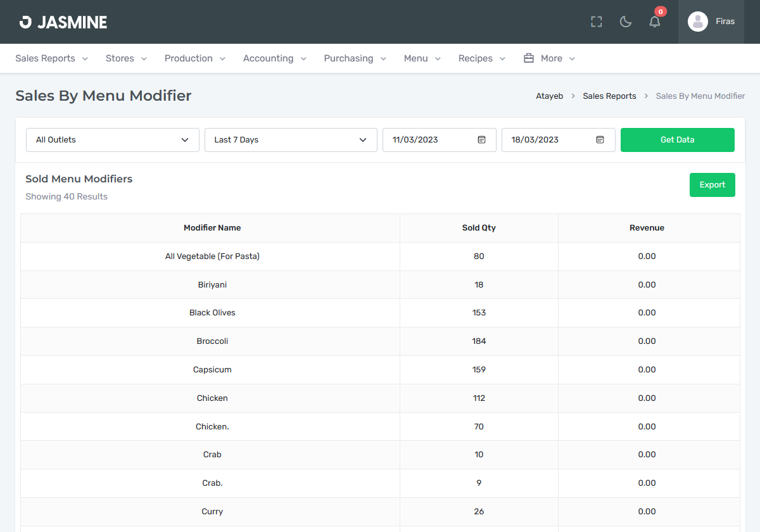Viewport: 760px width, 532px height.
Task: Click the Firas username
Action: [725, 22]
